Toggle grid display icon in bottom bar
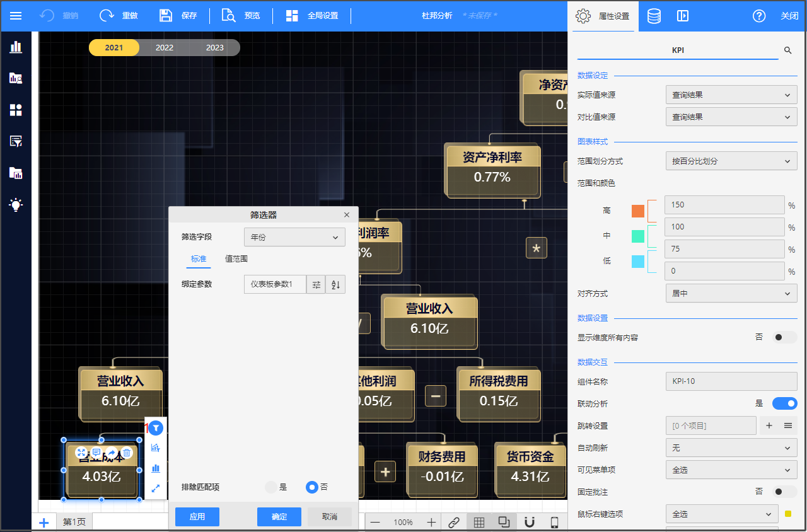Image resolution: width=807 pixels, height=532 pixels. (x=479, y=522)
